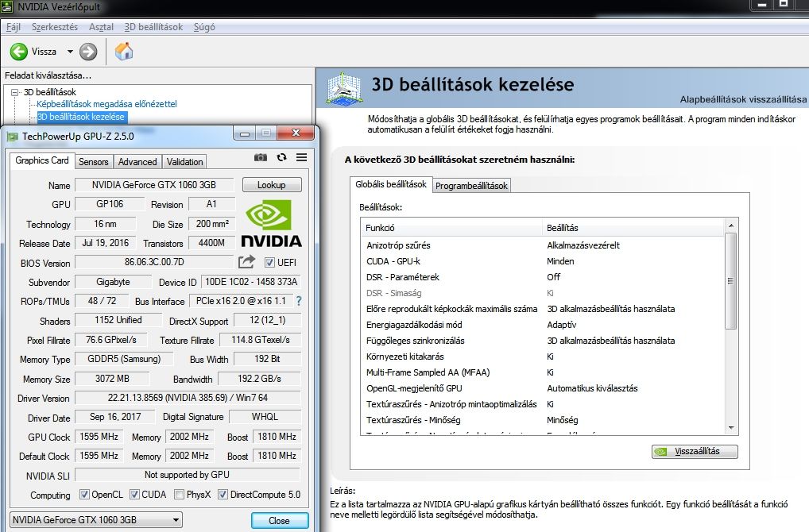Open the Vissza history dropdown arrow
The image size is (809, 532).
click(70, 52)
